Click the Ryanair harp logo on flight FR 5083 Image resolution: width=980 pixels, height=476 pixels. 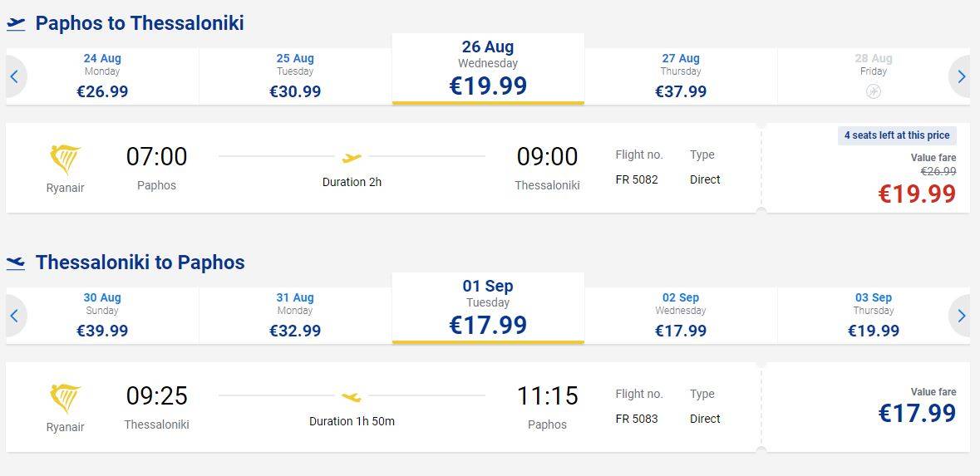65,400
